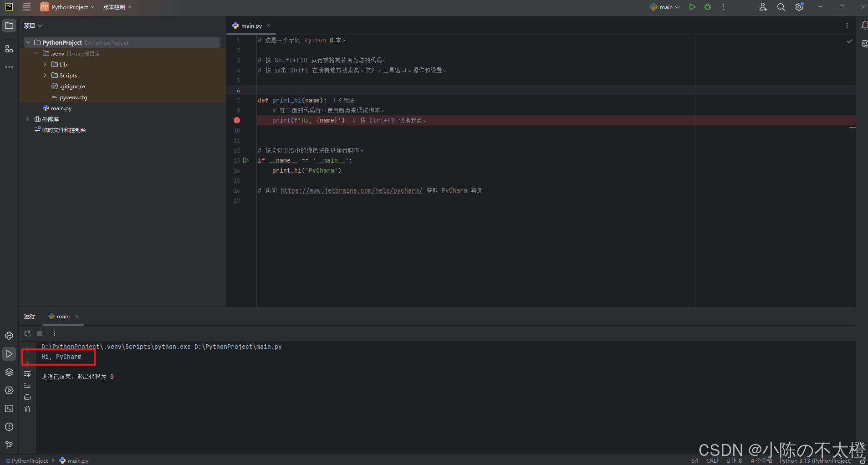The image size is (868, 465).
Task: Click the red error stripe marker
Action: click(x=853, y=128)
